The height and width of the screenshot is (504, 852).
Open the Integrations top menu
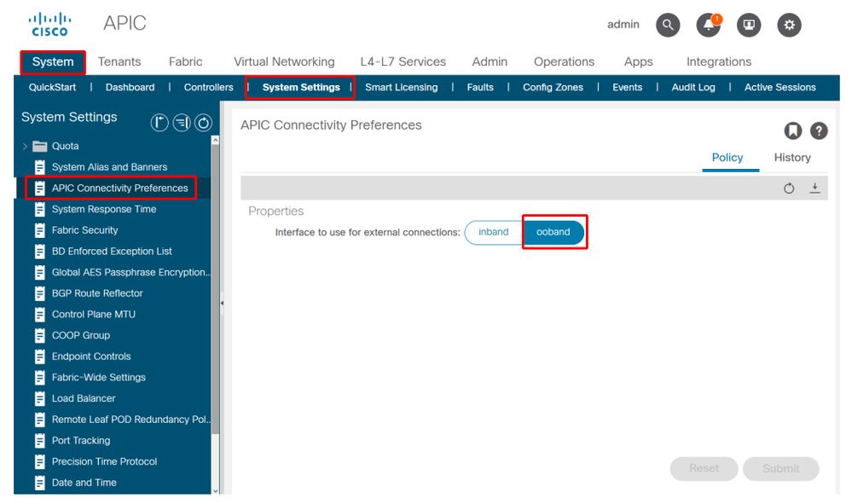(x=719, y=62)
